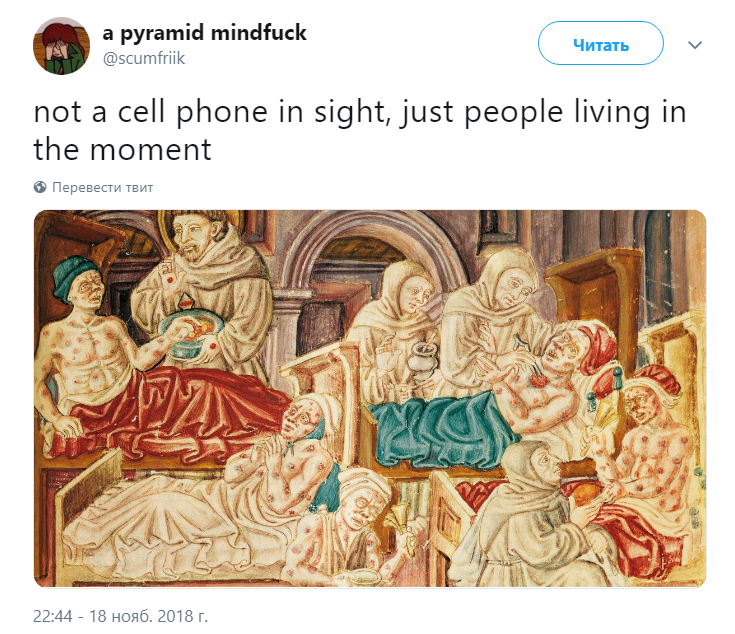Click the tweet's second text line "the moment"

click(x=122, y=149)
